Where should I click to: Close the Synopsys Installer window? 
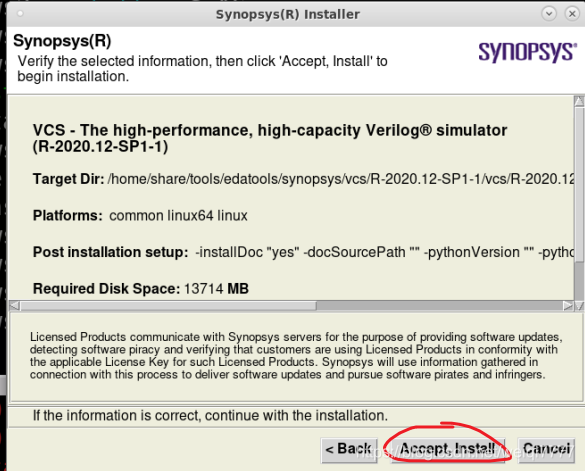(572, 14)
